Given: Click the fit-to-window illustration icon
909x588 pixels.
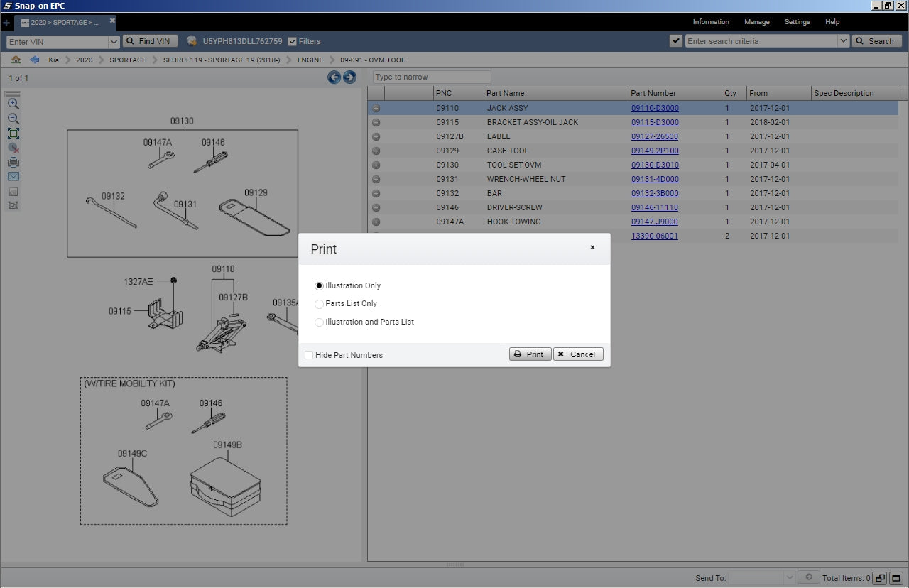Looking at the screenshot, I should click(13, 134).
